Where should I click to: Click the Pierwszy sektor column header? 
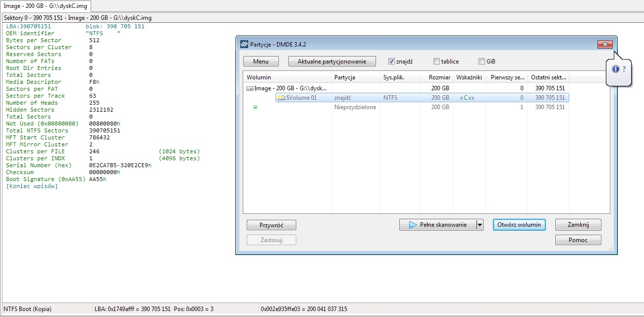506,77
